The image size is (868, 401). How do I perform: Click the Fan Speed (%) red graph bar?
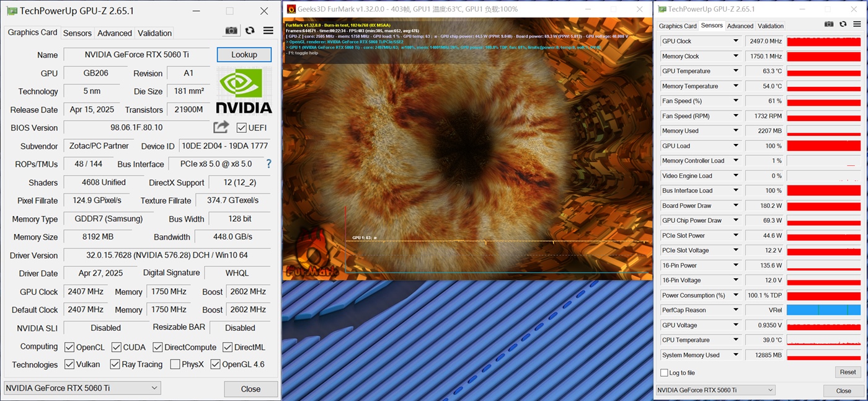tap(824, 101)
